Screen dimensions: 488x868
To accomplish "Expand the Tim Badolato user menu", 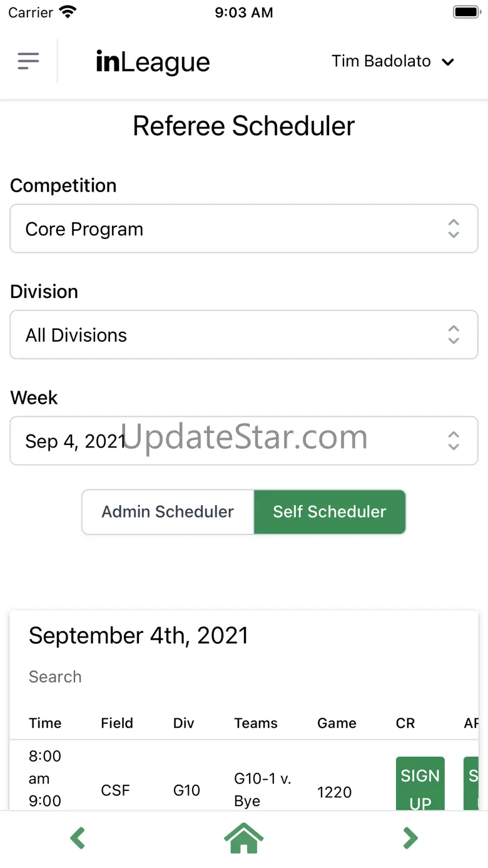I will click(x=392, y=61).
